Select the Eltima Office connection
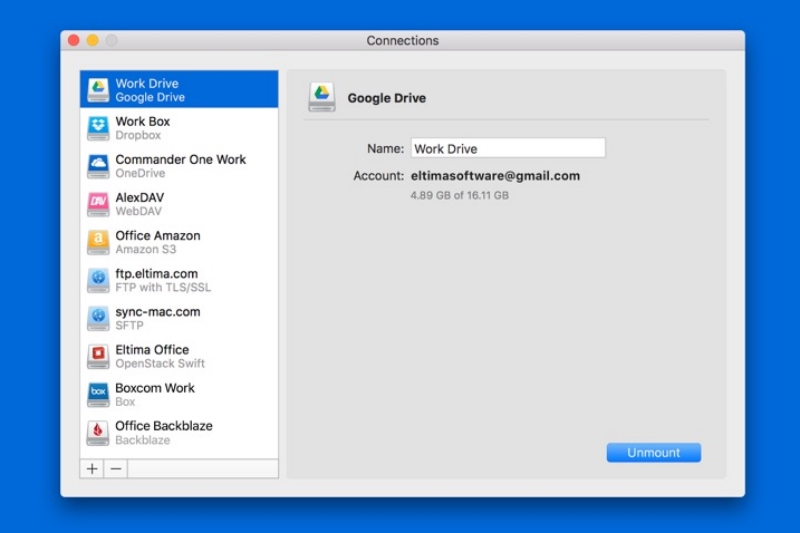The height and width of the screenshot is (533, 800). click(x=179, y=356)
